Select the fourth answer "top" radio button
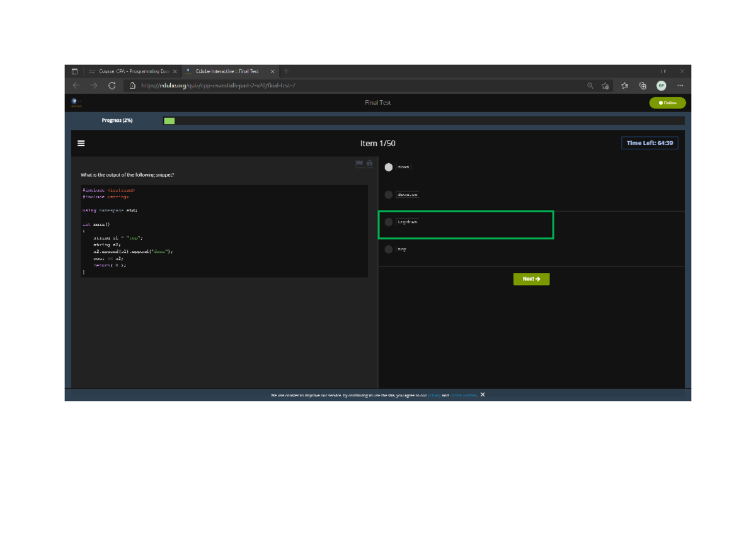Viewport: 756px width, 535px height. [x=389, y=250]
